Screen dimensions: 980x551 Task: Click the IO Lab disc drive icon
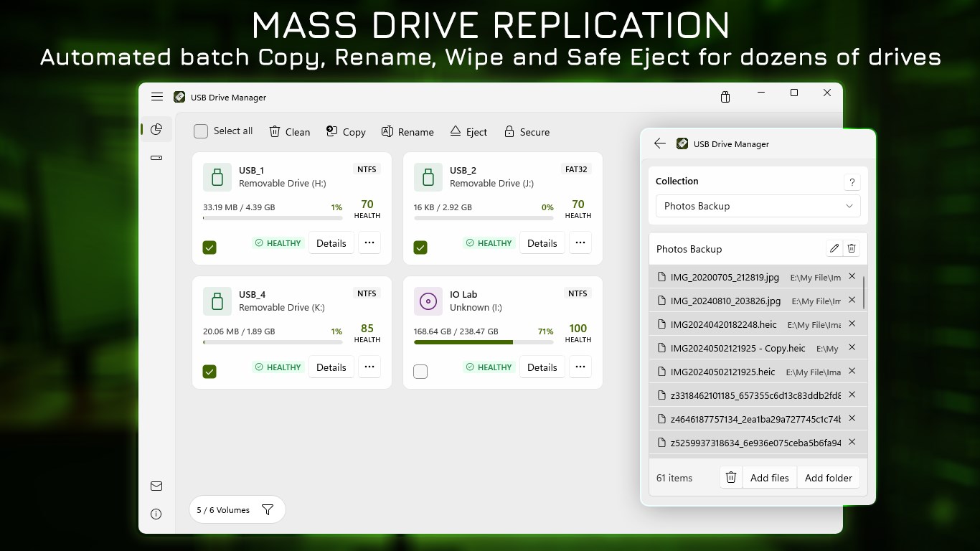(428, 302)
